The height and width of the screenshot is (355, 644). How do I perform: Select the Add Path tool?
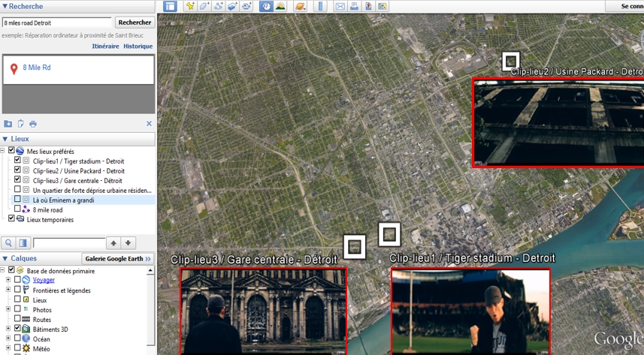(x=219, y=6)
